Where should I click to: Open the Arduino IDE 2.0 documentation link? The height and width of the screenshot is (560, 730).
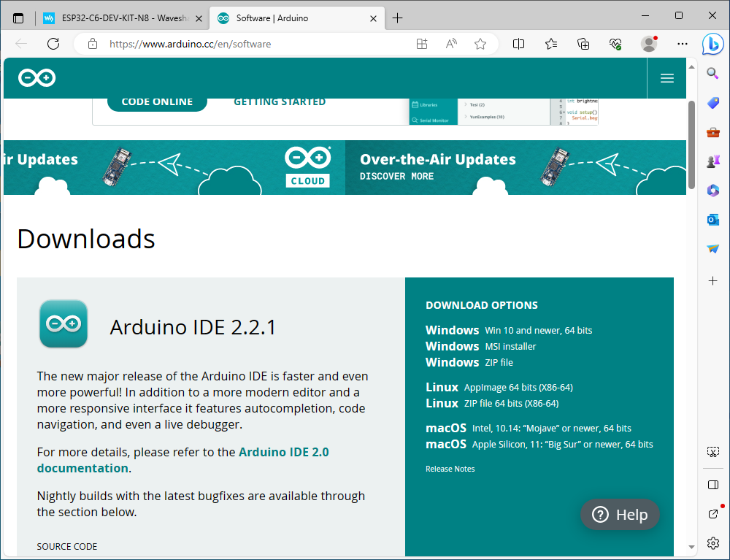[182, 460]
